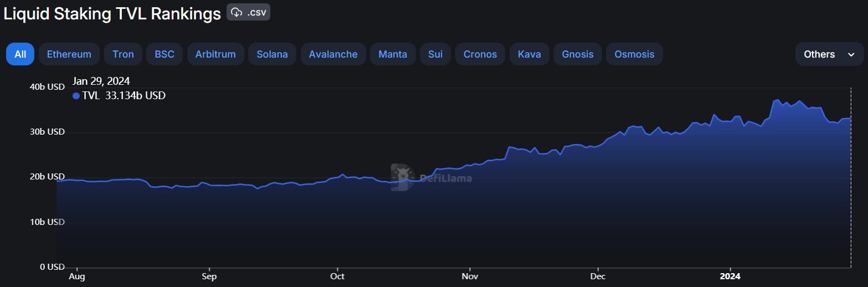The height and width of the screenshot is (287, 868).
Task: Filter rankings by Tron
Action: click(x=123, y=54)
